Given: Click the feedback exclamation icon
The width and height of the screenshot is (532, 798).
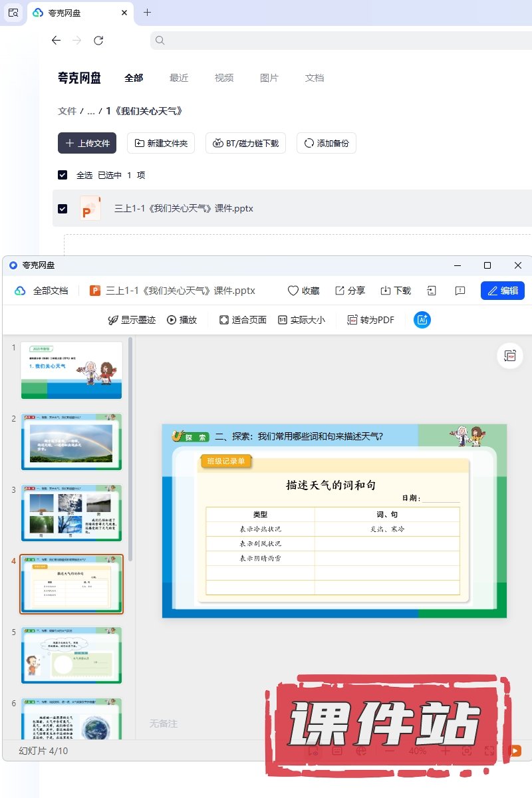Looking at the screenshot, I should click(460, 291).
